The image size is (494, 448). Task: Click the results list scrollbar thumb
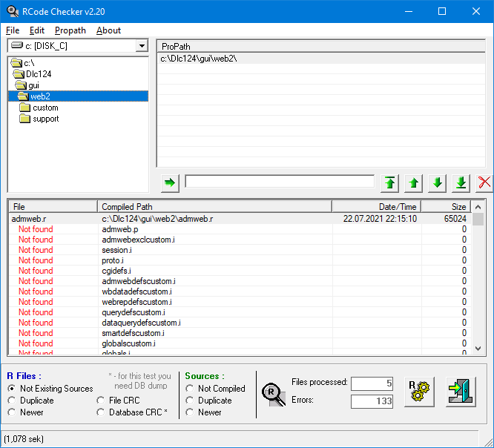tap(478, 220)
